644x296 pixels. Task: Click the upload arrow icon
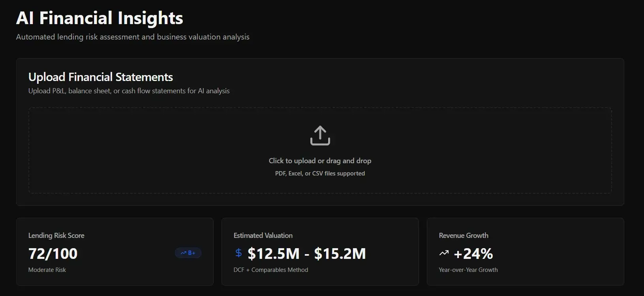coord(320,136)
